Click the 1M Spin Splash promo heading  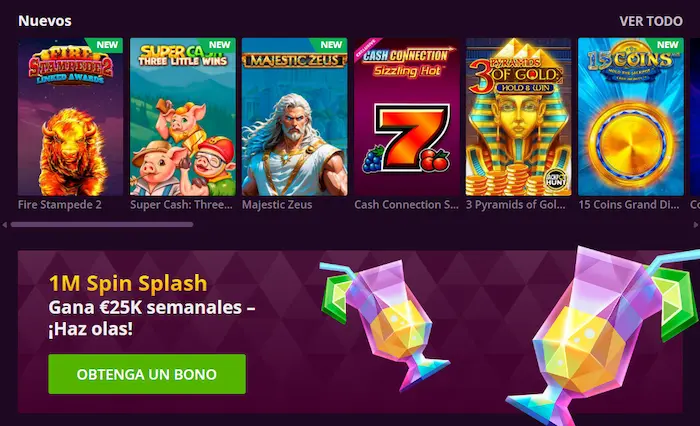(x=128, y=283)
